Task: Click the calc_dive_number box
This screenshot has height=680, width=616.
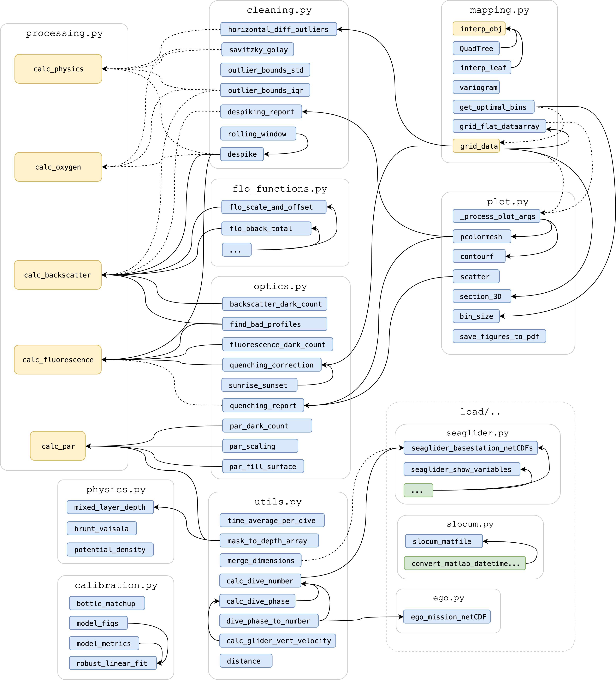Action: point(260,581)
